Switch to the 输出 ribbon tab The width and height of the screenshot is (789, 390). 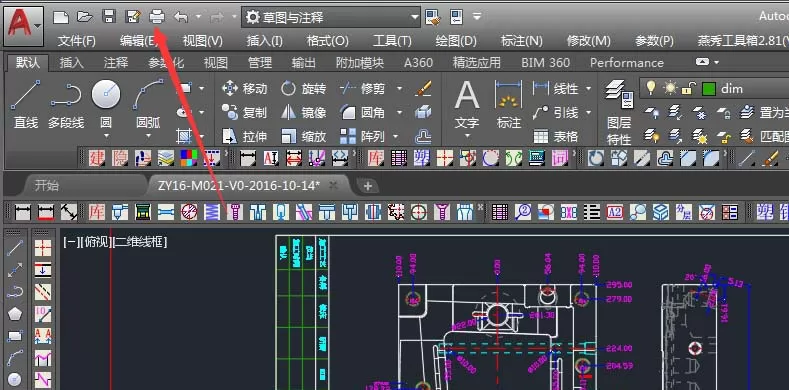point(304,63)
